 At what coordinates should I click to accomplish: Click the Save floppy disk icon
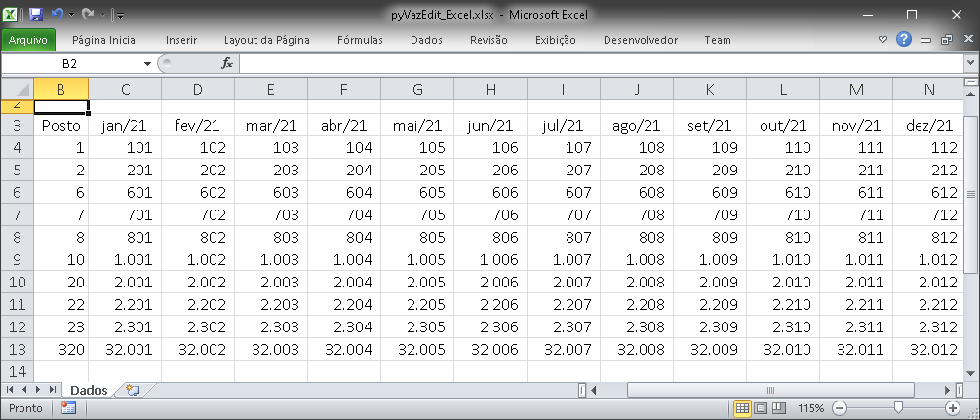(x=36, y=14)
